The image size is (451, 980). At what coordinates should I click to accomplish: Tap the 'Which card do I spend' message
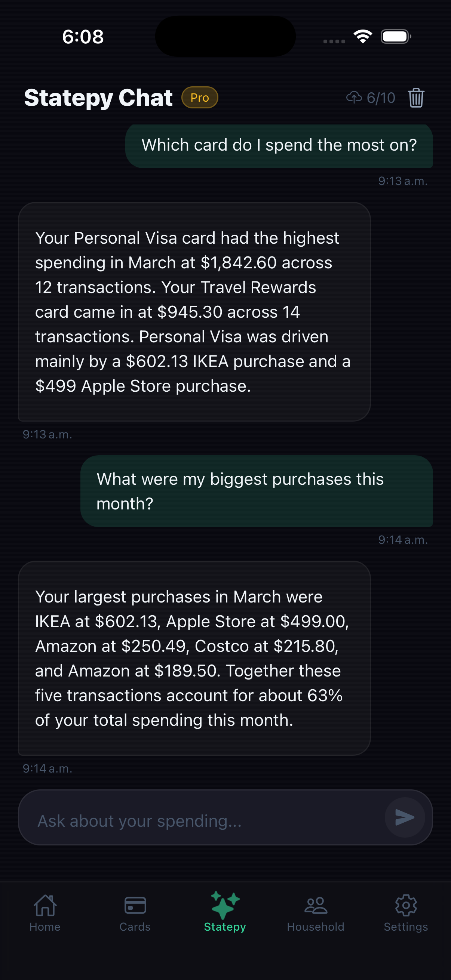pos(279,146)
